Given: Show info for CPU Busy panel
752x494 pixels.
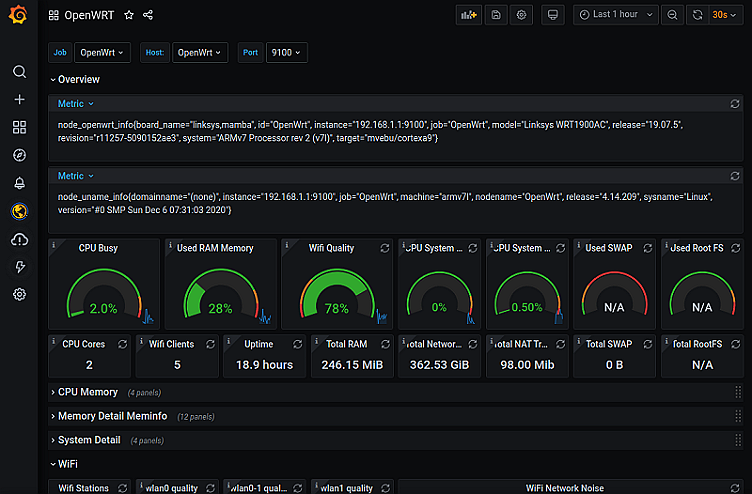Looking at the screenshot, I should (54, 245).
